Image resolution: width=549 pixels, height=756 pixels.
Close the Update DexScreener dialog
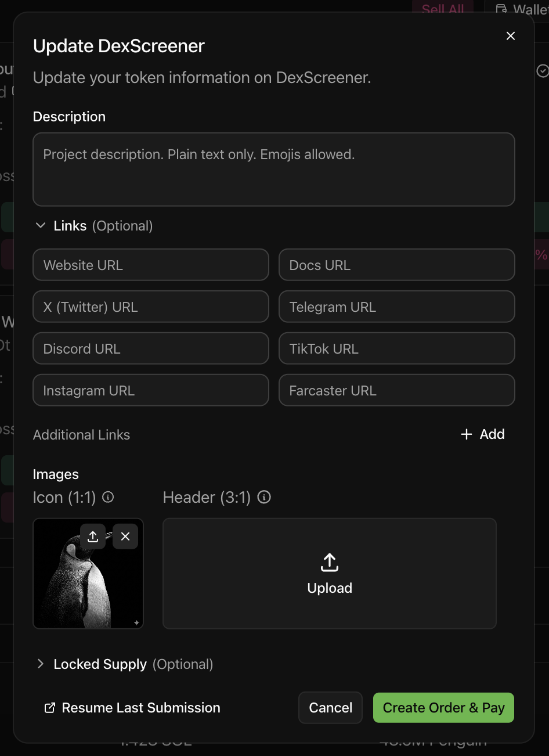[511, 36]
